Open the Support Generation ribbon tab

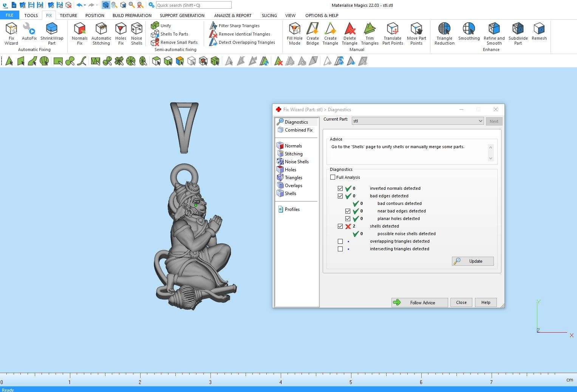click(182, 15)
